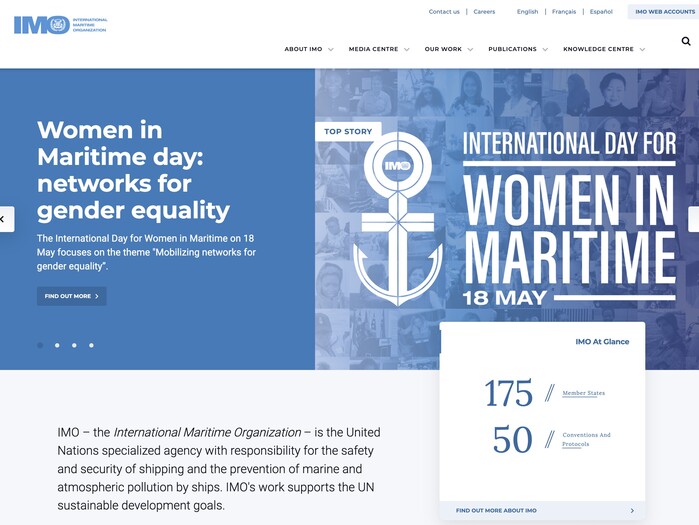This screenshot has height=525, width=699.
Task: Select the first carousel dot
Action: tap(40, 345)
